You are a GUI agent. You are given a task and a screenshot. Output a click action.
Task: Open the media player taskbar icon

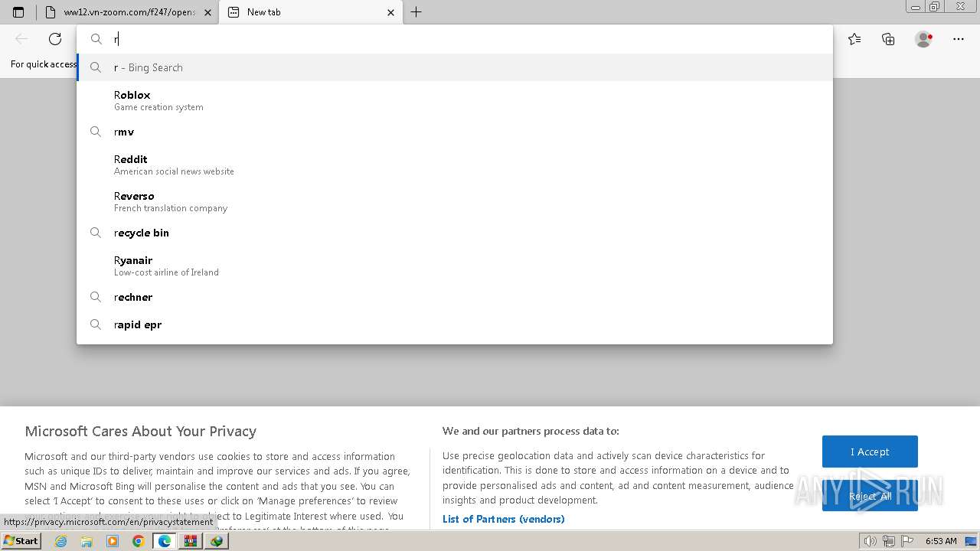(x=113, y=541)
